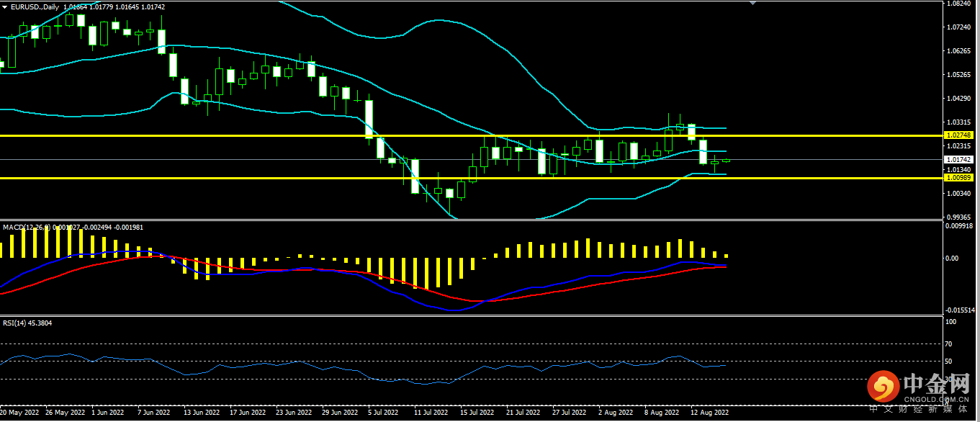Click the 8 Aug 2022 date label
980x422 pixels.
pos(661,413)
